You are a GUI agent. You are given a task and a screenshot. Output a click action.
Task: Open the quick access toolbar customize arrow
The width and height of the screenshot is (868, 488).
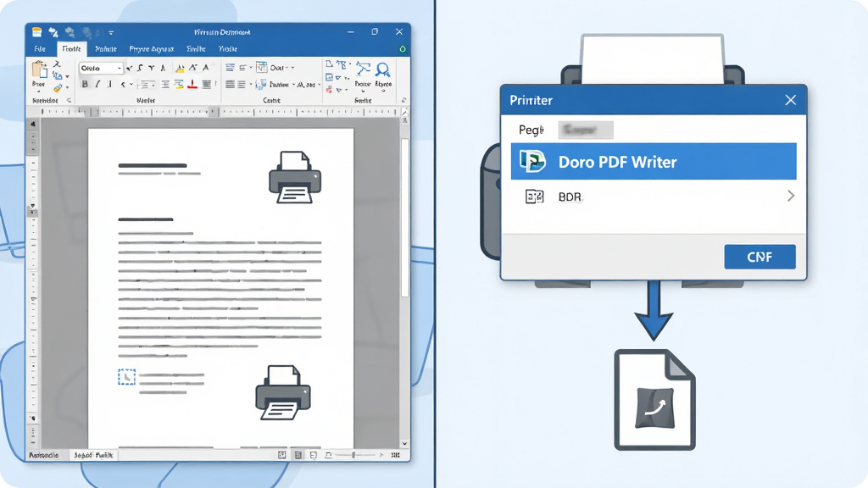click(111, 33)
